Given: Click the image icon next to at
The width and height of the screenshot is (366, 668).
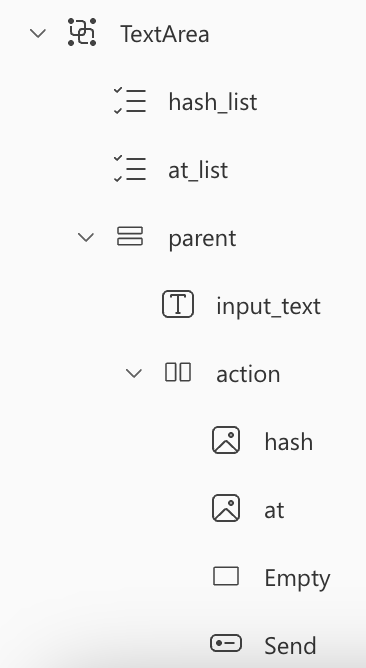Looking at the screenshot, I should [x=226, y=508].
